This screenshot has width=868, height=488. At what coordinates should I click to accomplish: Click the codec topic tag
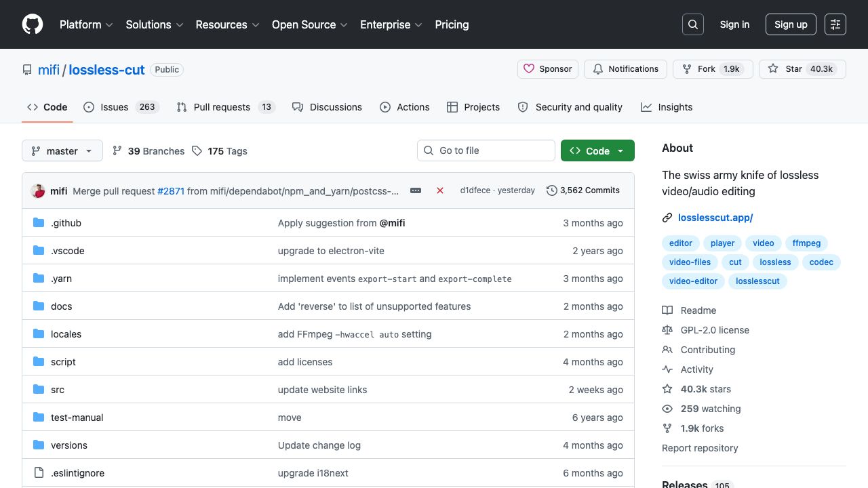click(x=821, y=262)
